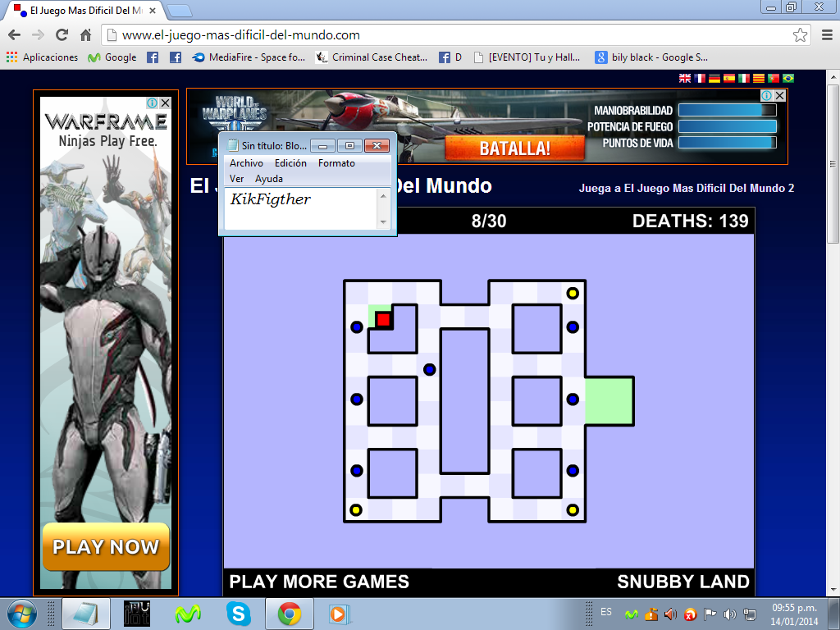The height and width of the screenshot is (630, 840).
Task: Click the BATALLA! ad button
Action: 514,148
